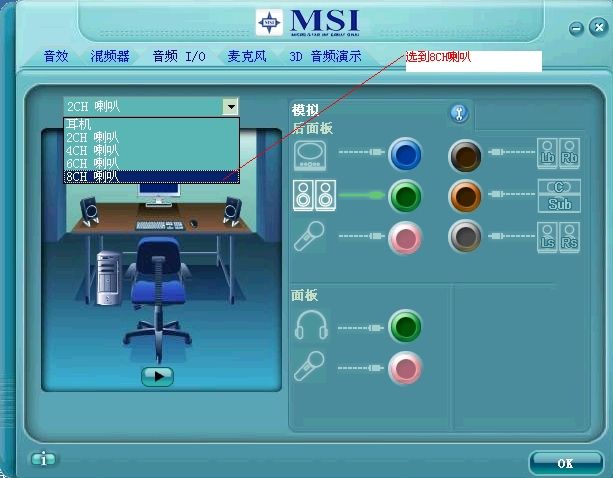Click the Sub subwoofer icon
The width and height of the screenshot is (613, 478).
(x=559, y=204)
